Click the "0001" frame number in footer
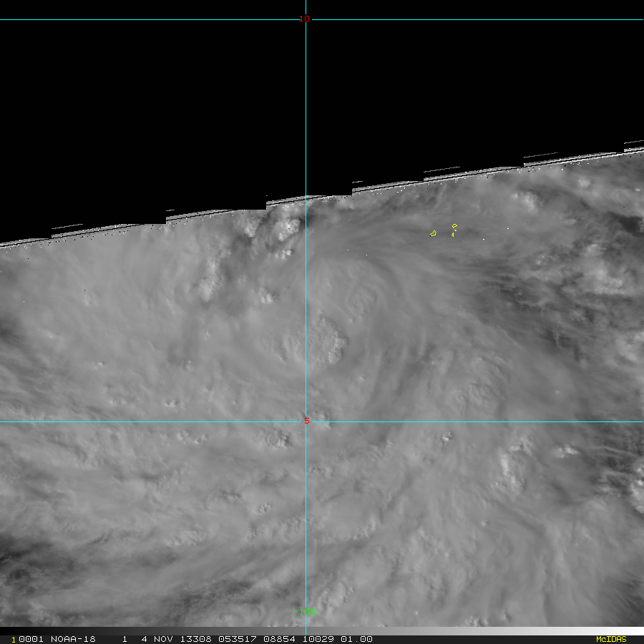The height and width of the screenshot is (644, 644). (31, 639)
